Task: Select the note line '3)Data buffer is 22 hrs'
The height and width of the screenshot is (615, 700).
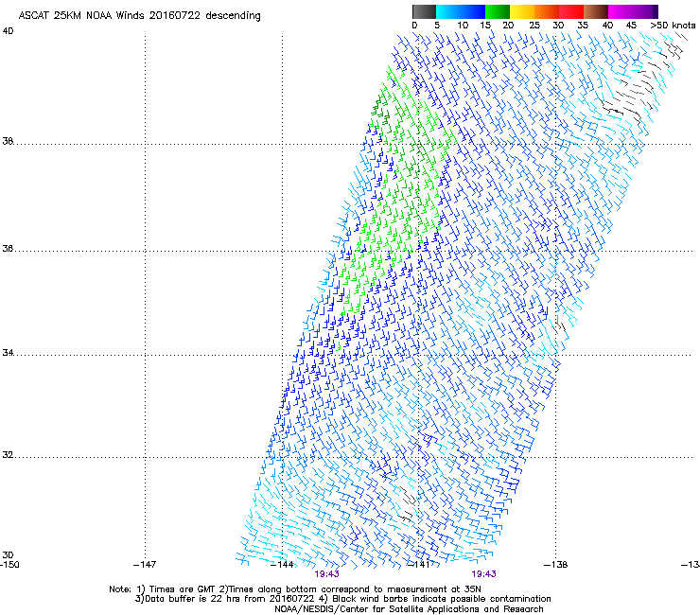Action: tap(343, 599)
